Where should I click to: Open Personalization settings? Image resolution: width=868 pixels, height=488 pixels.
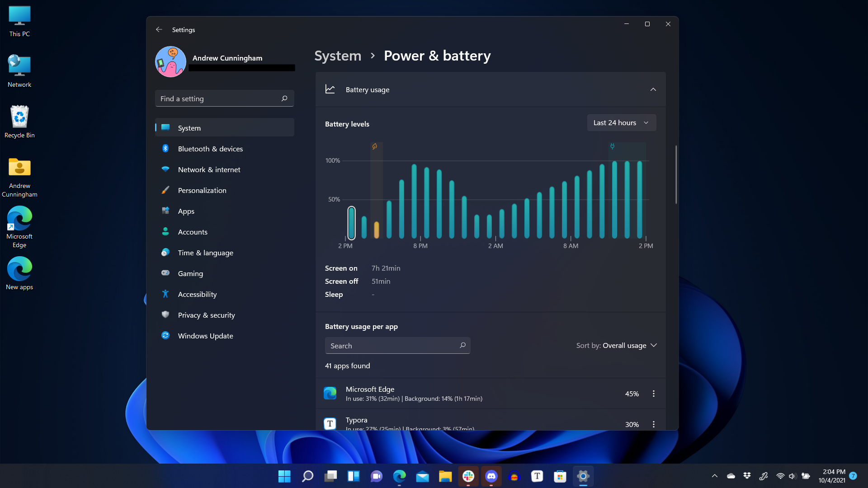tap(225, 190)
